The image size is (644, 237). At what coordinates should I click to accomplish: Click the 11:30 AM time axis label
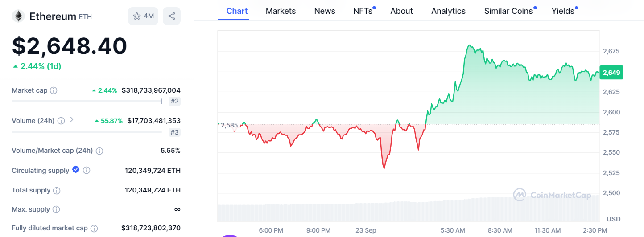click(x=547, y=230)
